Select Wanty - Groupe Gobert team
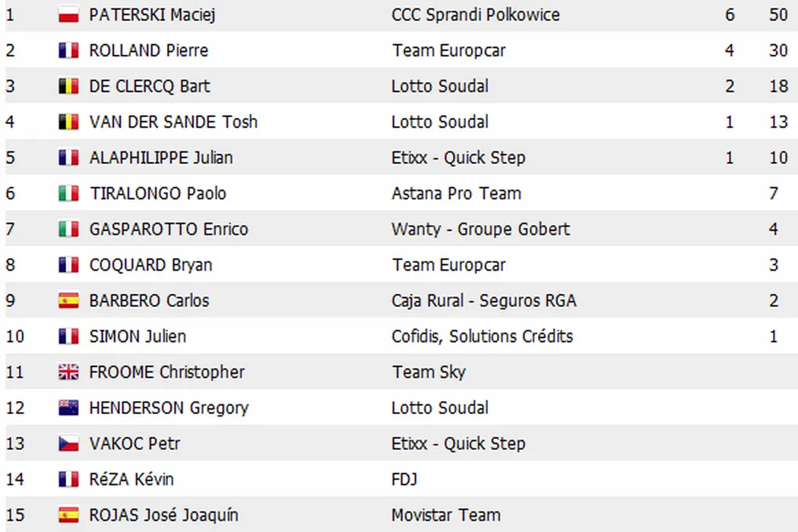Viewport: 798px width, 532px height. tap(480, 229)
